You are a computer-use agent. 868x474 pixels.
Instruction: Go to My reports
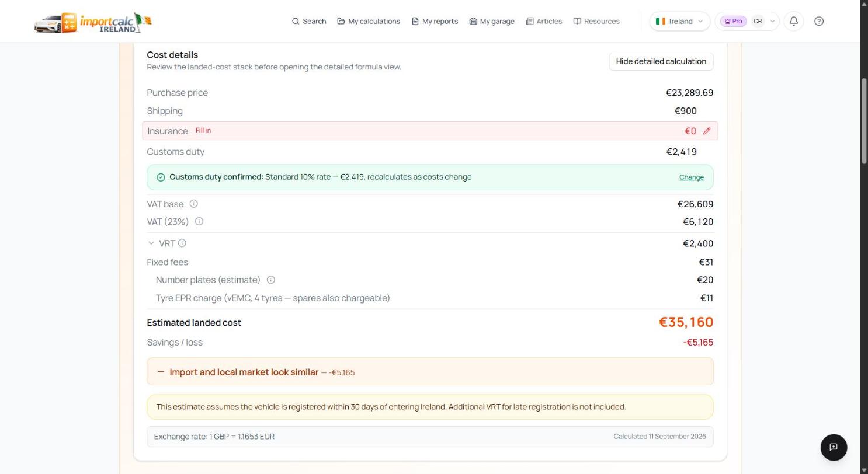coord(435,21)
